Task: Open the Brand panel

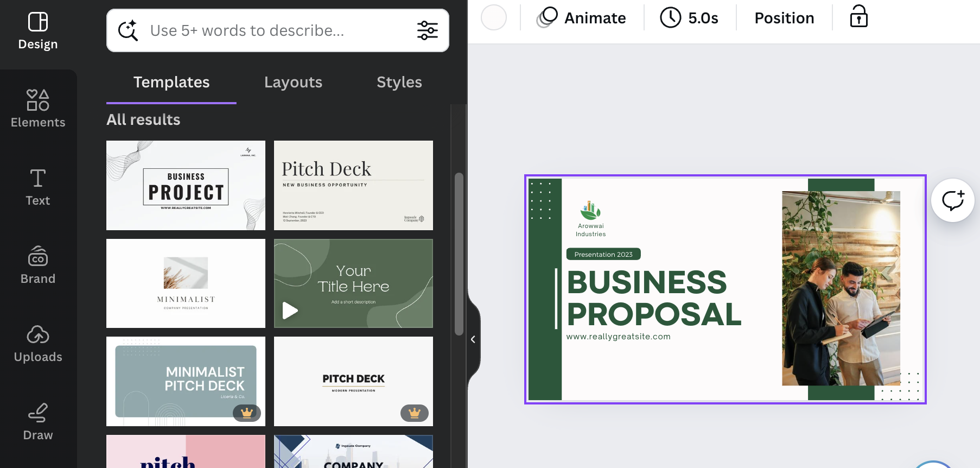Action: tap(38, 265)
